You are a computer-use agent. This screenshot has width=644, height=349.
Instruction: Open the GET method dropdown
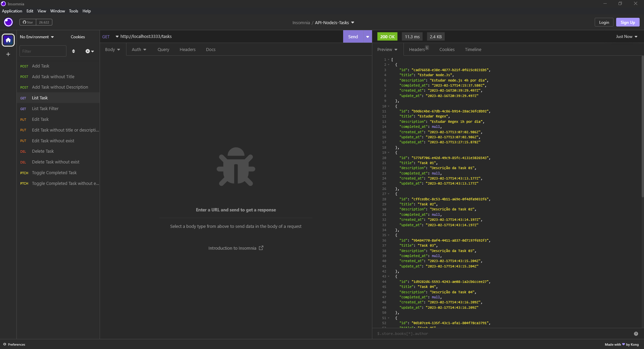110,37
